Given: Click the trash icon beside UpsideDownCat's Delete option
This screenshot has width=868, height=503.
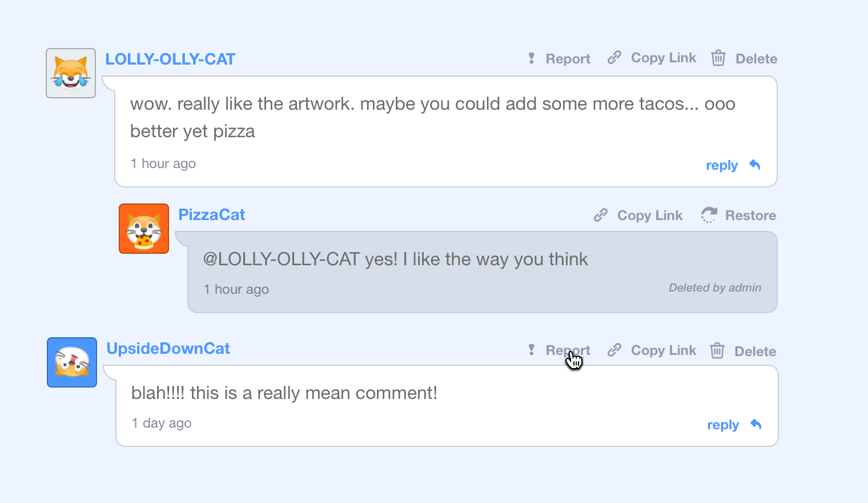Looking at the screenshot, I should pos(717,350).
